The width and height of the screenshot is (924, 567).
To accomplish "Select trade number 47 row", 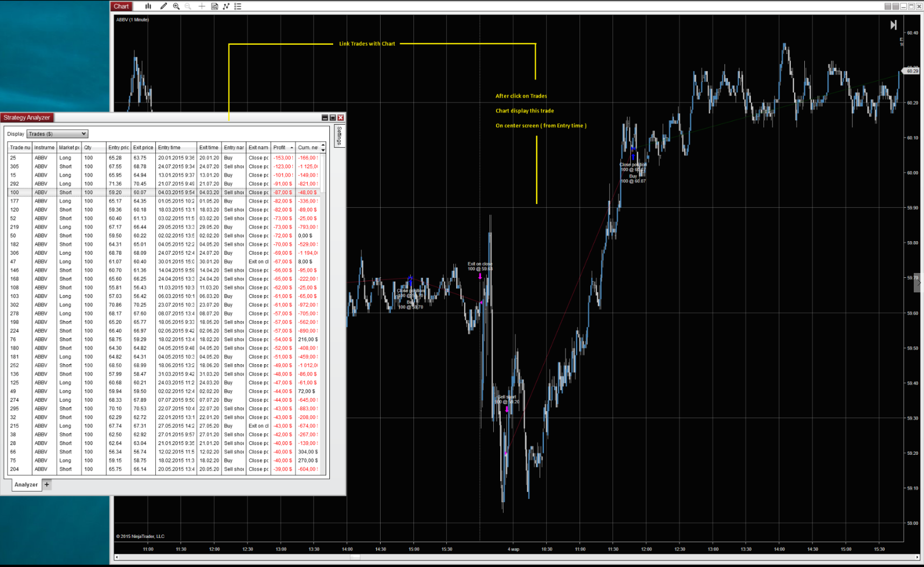I will (164, 262).
